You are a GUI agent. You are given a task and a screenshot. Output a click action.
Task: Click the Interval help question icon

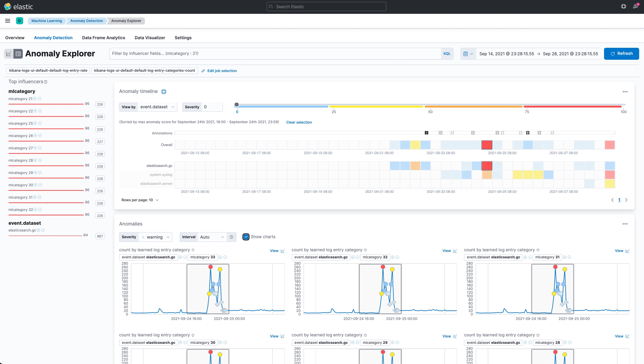pyautogui.click(x=231, y=237)
